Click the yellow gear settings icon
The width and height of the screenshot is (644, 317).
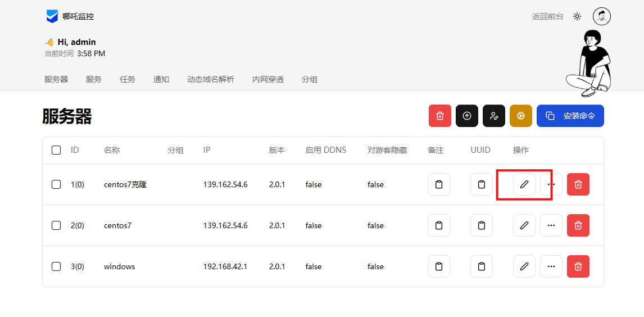tap(521, 116)
